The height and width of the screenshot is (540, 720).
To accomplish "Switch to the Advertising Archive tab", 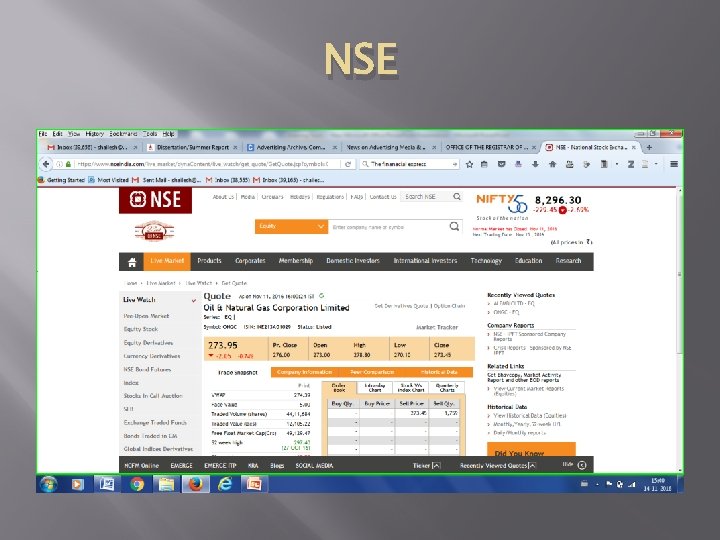I will point(291,147).
